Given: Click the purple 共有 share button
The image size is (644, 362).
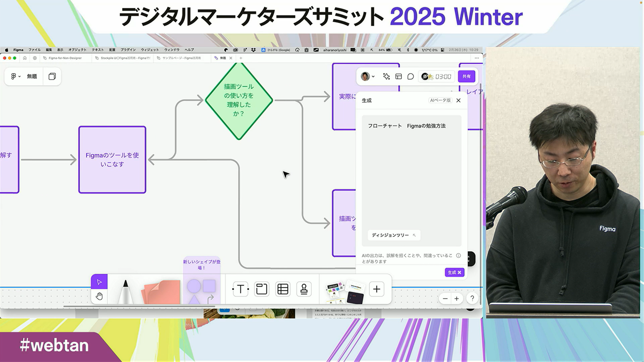Looking at the screenshot, I should point(466,76).
